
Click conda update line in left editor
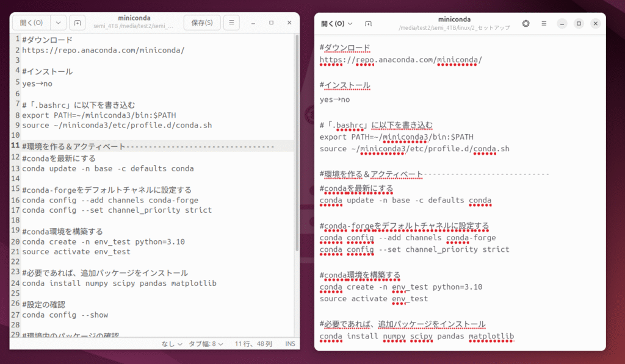click(x=107, y=168)
